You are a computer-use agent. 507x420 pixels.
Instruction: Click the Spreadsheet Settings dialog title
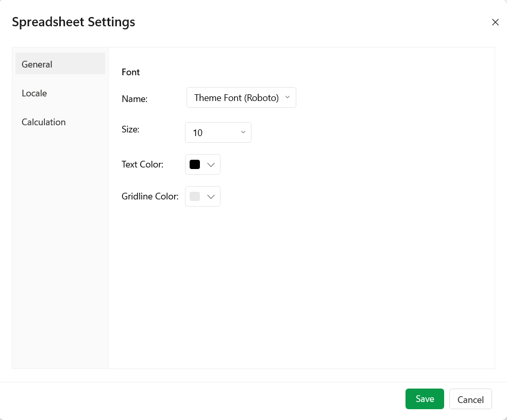[x=74, y=22]
